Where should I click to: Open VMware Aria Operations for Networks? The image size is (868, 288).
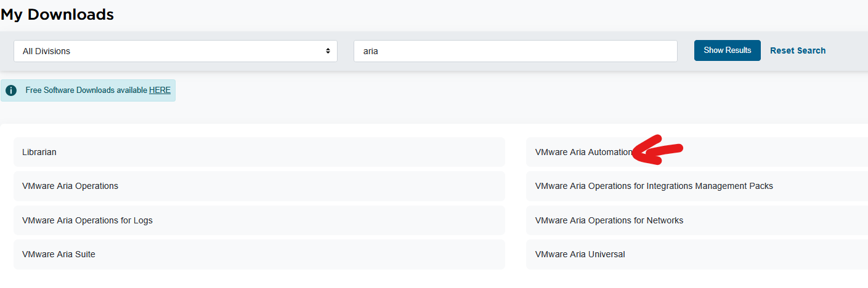[x=697, y=220]
